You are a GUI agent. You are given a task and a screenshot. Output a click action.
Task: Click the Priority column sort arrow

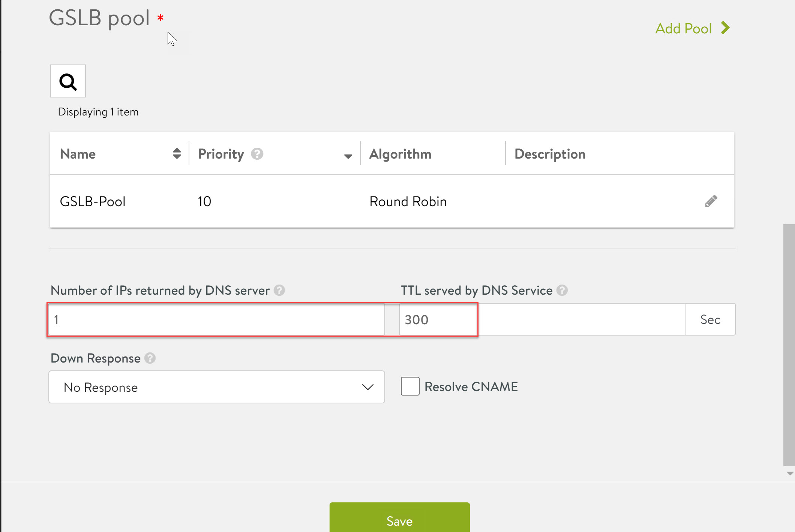[x=348, y=156]
